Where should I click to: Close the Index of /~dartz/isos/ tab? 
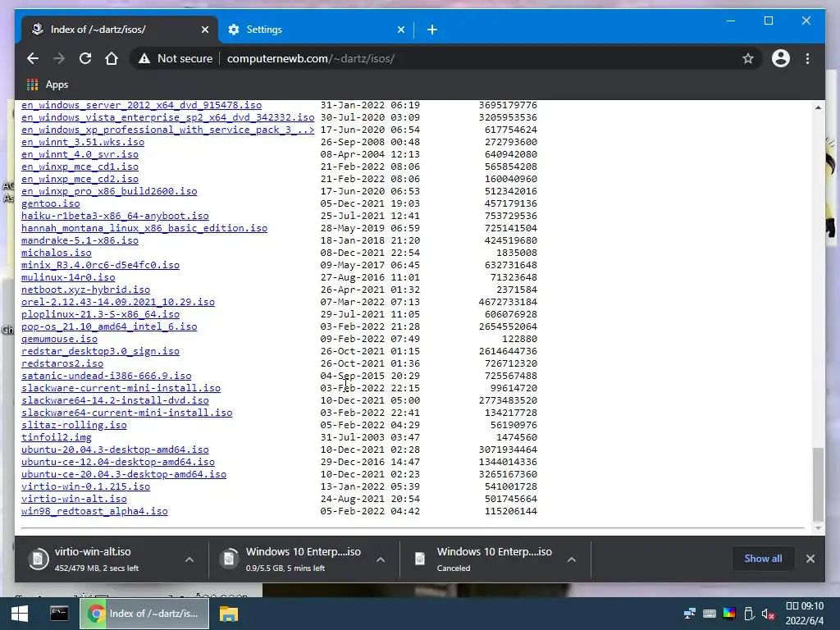tap(204, 30)
